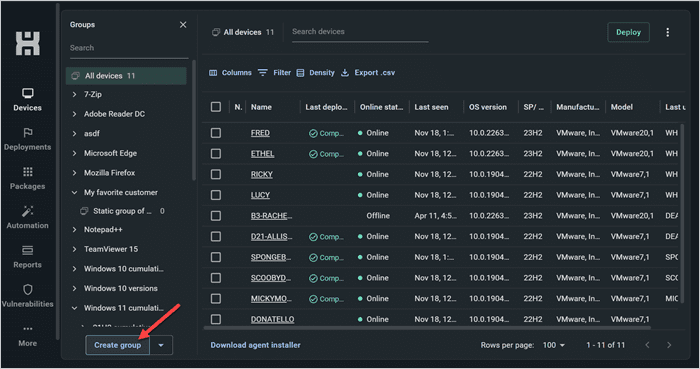Image resolution: width=700 pixels, height=369 pixels.
Task: Check the box for SCOOBYD
Action: (x=216, y=278)
